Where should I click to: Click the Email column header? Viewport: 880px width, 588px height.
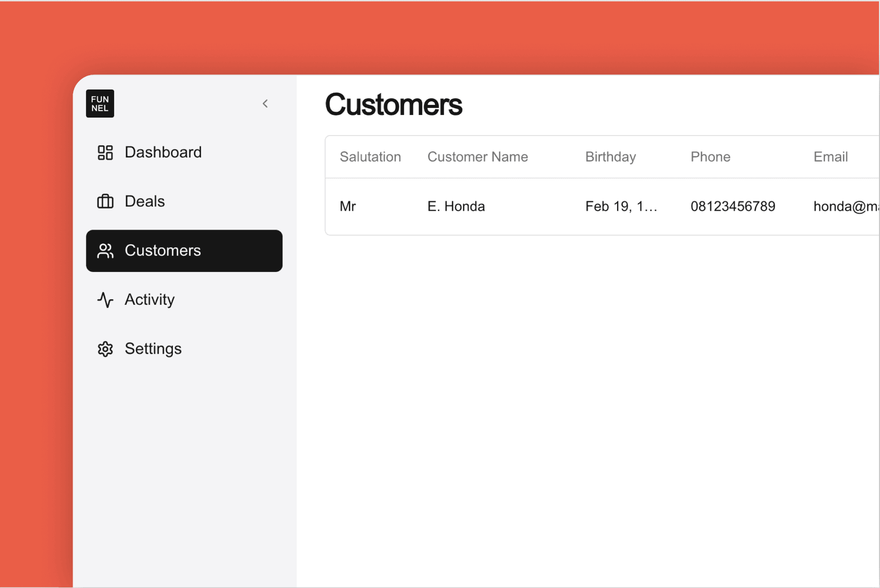(830, 157)
